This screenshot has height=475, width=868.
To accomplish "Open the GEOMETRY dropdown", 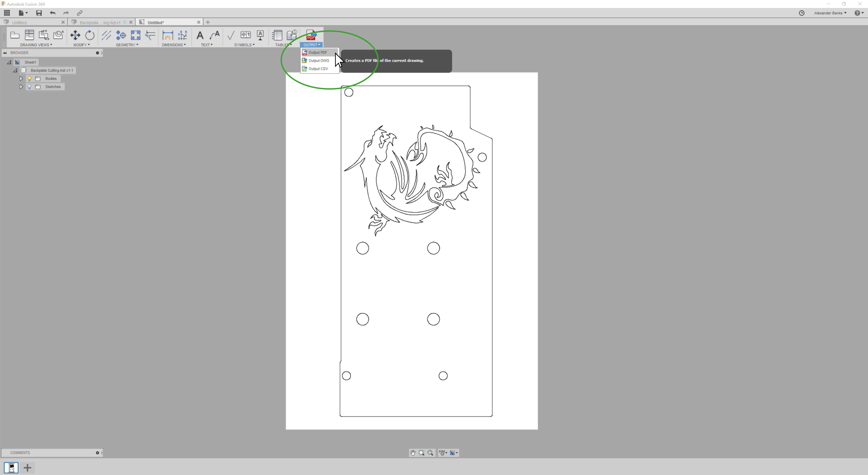I will 127,45.
